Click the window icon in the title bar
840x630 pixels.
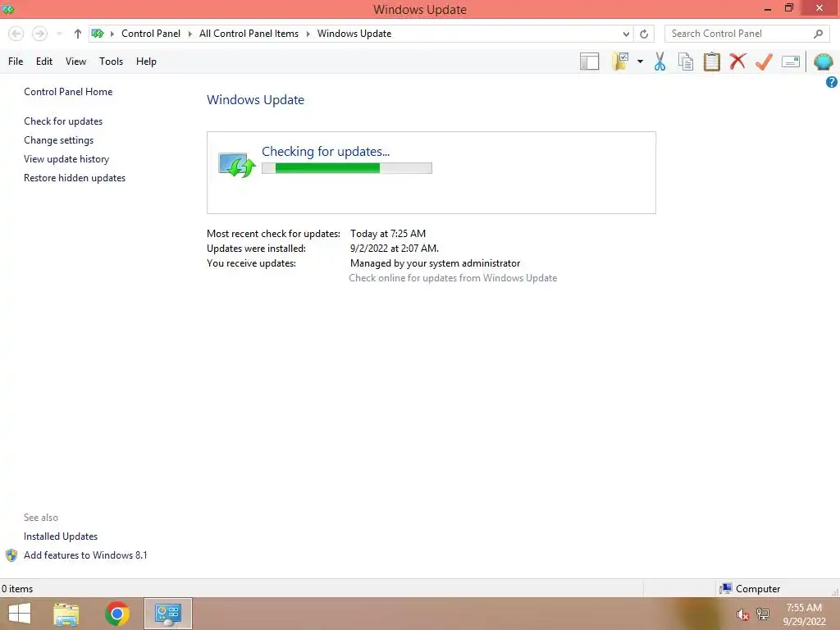point(8,9)
